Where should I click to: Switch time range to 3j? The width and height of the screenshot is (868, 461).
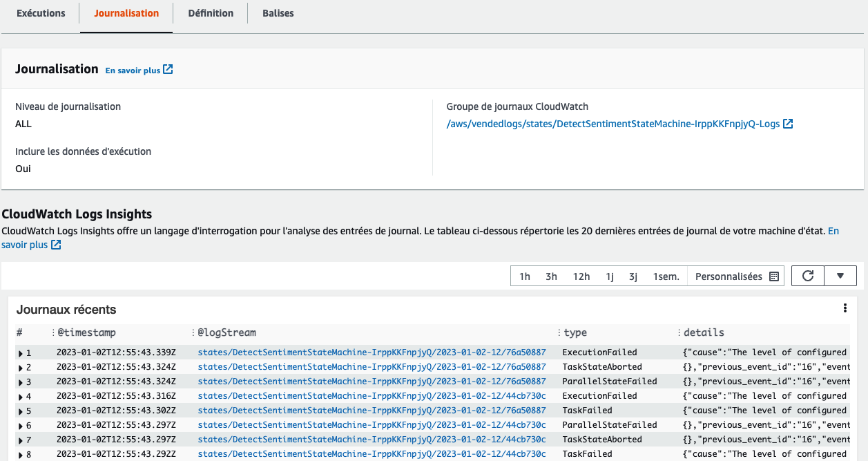[633, 276]
